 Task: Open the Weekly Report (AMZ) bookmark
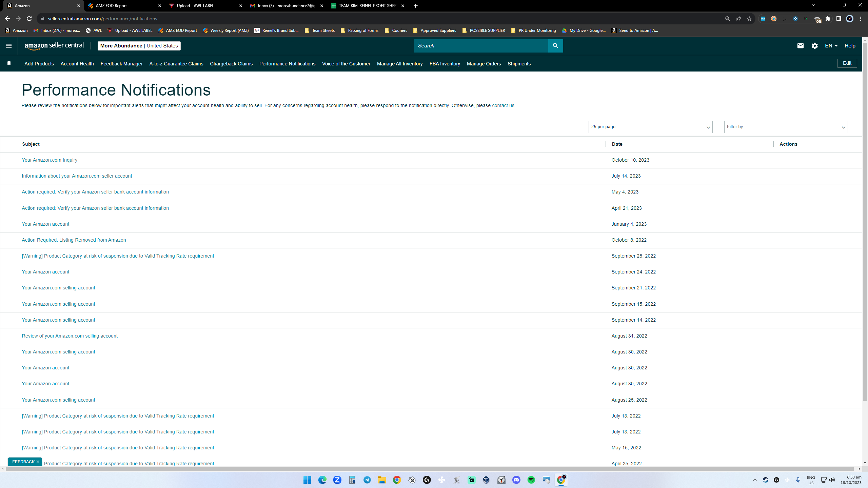pyautogui.click(x=225, y=30)
